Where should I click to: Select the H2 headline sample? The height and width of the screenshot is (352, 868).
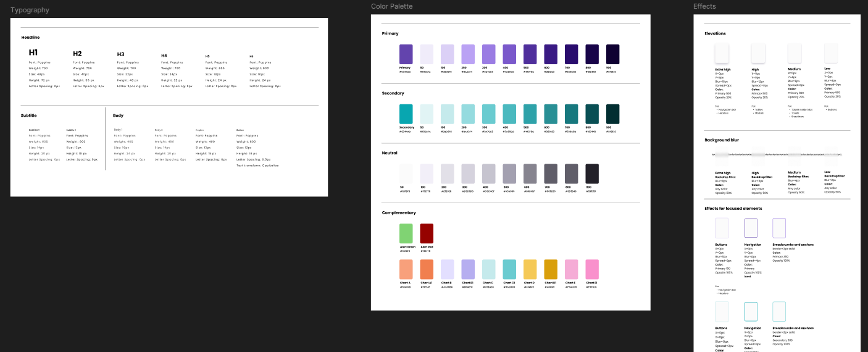(x=77, y=54)
